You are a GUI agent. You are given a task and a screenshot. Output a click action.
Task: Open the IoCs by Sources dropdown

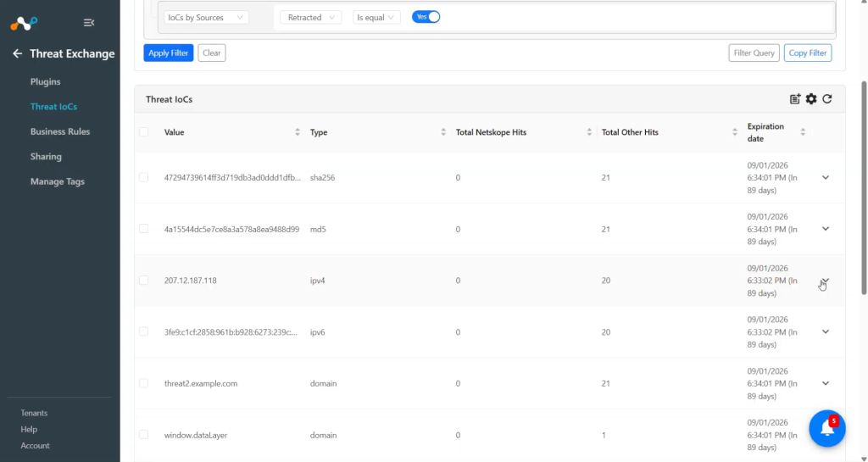(206, 18)
